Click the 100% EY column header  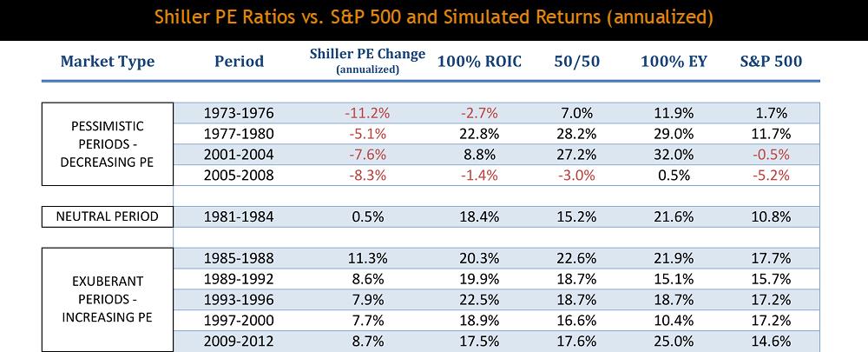click(673, 61)
